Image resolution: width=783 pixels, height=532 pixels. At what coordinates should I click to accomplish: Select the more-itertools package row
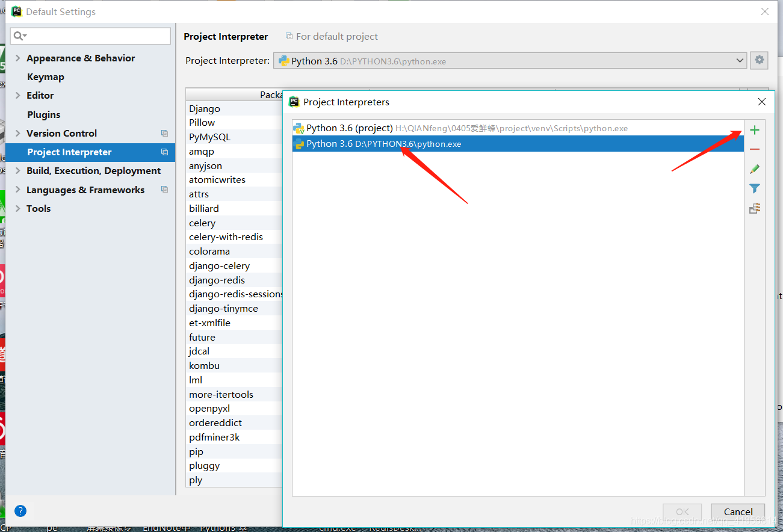(x=234, y=394)
